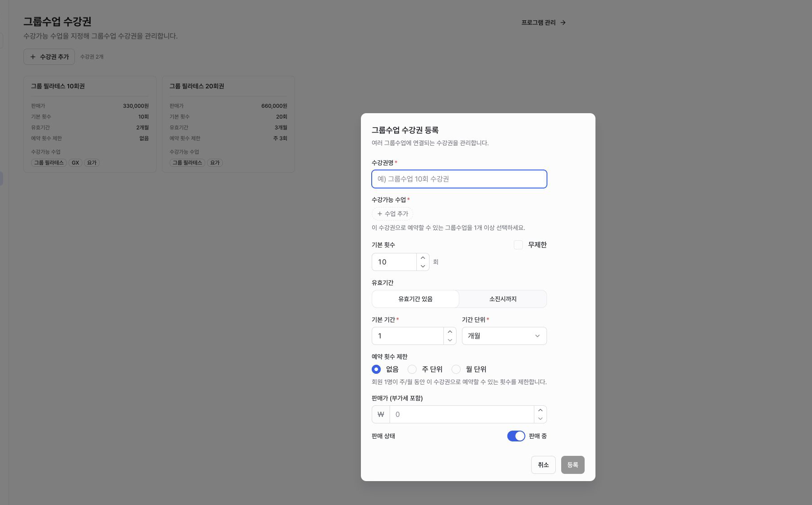Click the 그룹 필라테스 tag in 20회권 card
The height and width of the screenshot is (505, 812).
pyautogui.click(x=188, y=163)
